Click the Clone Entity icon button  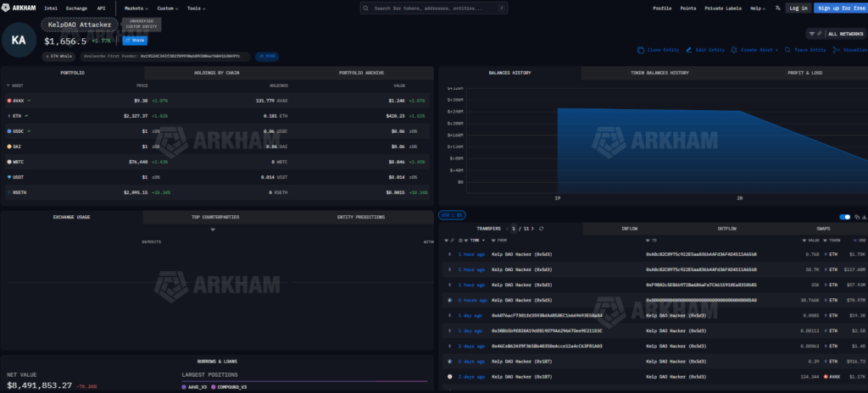coord(640,50)
